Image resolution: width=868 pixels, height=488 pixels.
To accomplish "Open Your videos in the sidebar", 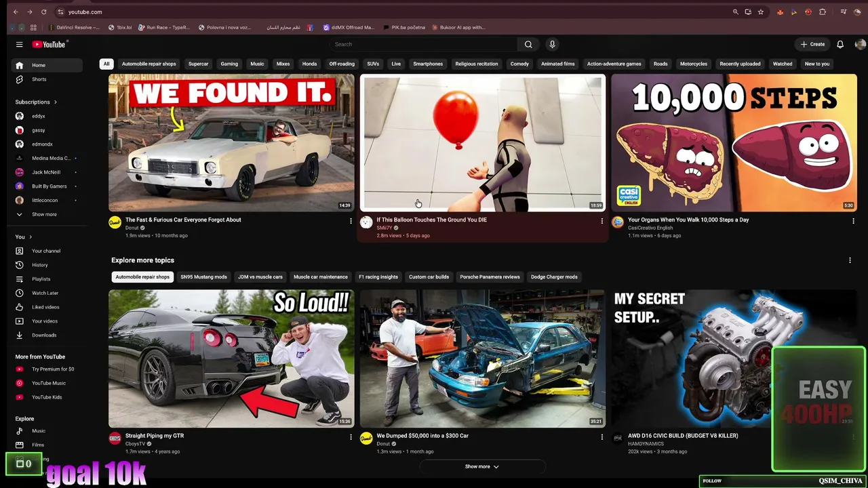I will 47,321.
